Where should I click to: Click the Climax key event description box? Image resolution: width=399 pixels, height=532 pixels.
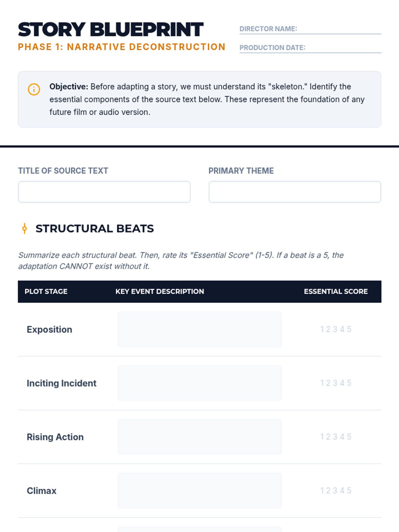(x=199, y=490)
